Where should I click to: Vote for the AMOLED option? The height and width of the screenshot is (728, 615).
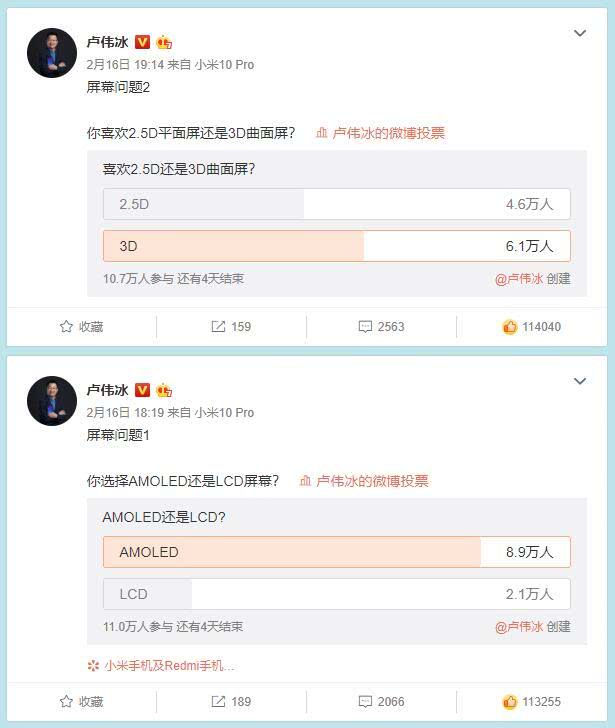(x=336, y=552)
